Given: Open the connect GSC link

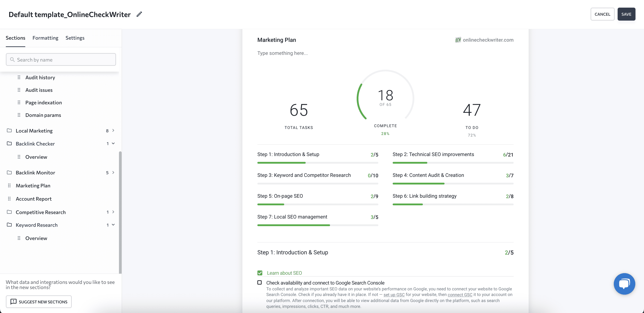Looking at the screenshot, I should 460,295.
